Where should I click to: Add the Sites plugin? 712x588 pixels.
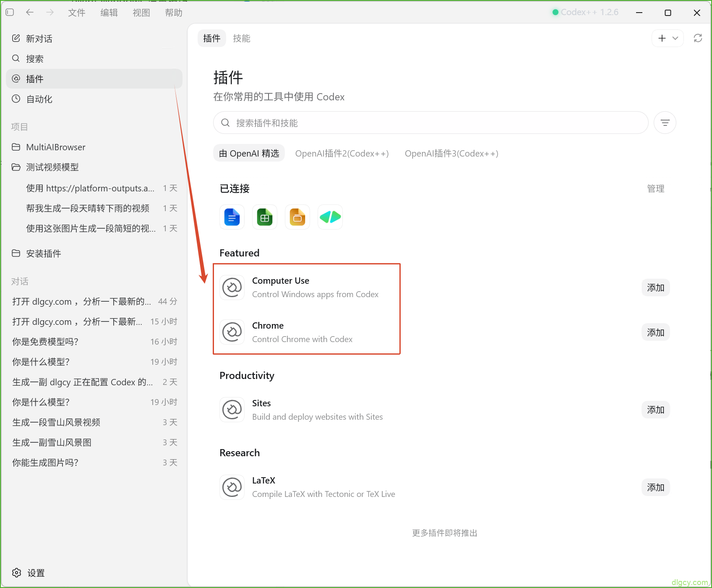pyautogui.click(x=656, y=410)
